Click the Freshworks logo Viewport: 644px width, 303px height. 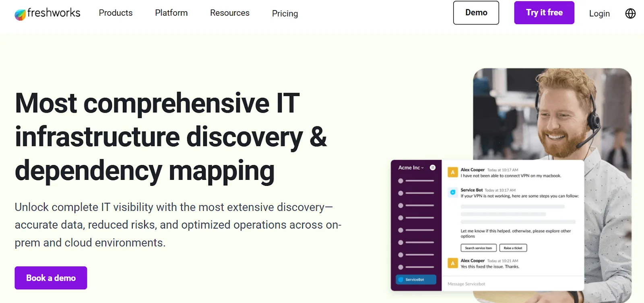(47, 13)
